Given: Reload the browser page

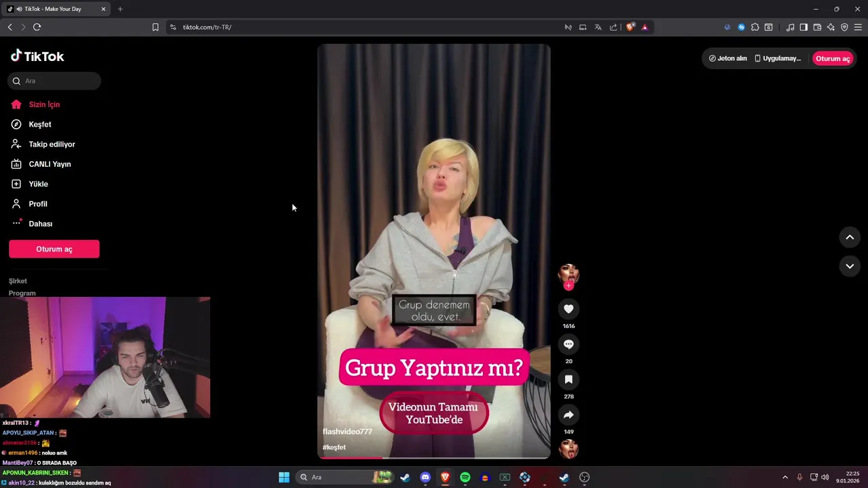Looking at the screenshot, I should 37,27.
